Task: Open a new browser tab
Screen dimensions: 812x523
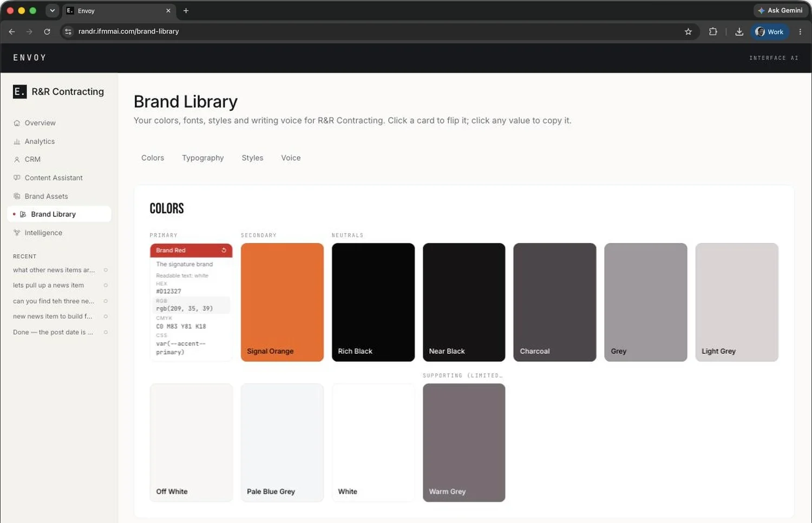Action: (186, 11)
